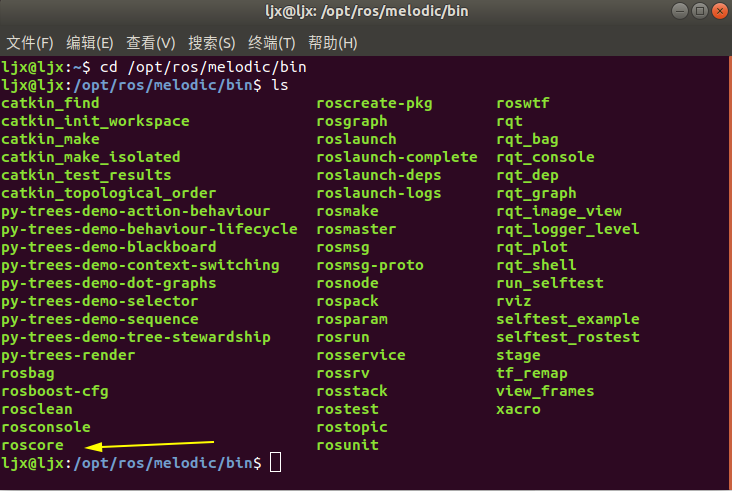Screen dimensions: 732x491
Task: Click the rostopic entry
Action: [352, 427]
